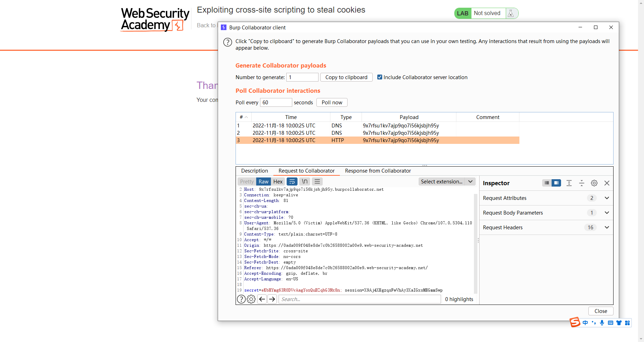
Task: Click the secret= cookie line in request body
Action: (343, 290)
